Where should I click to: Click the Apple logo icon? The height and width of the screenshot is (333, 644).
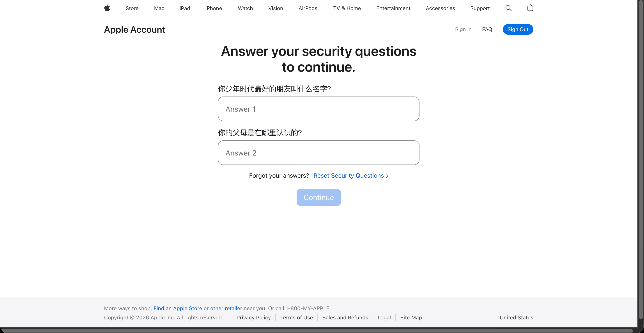tap(107, 8)
